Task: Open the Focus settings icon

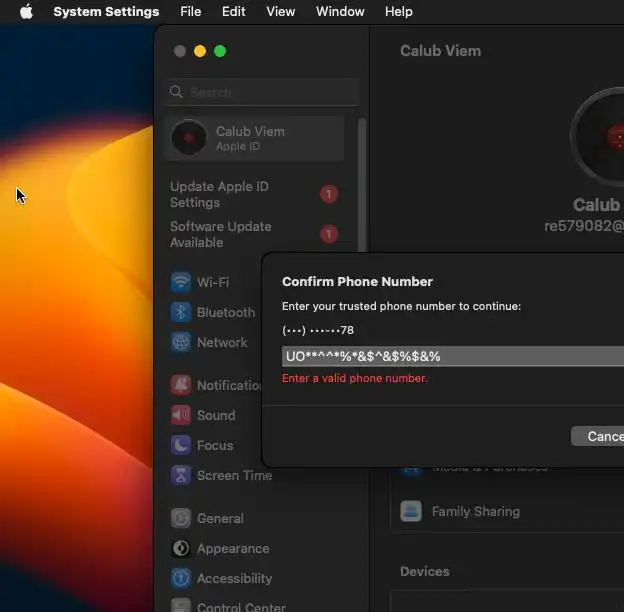Action: (181, 445)
